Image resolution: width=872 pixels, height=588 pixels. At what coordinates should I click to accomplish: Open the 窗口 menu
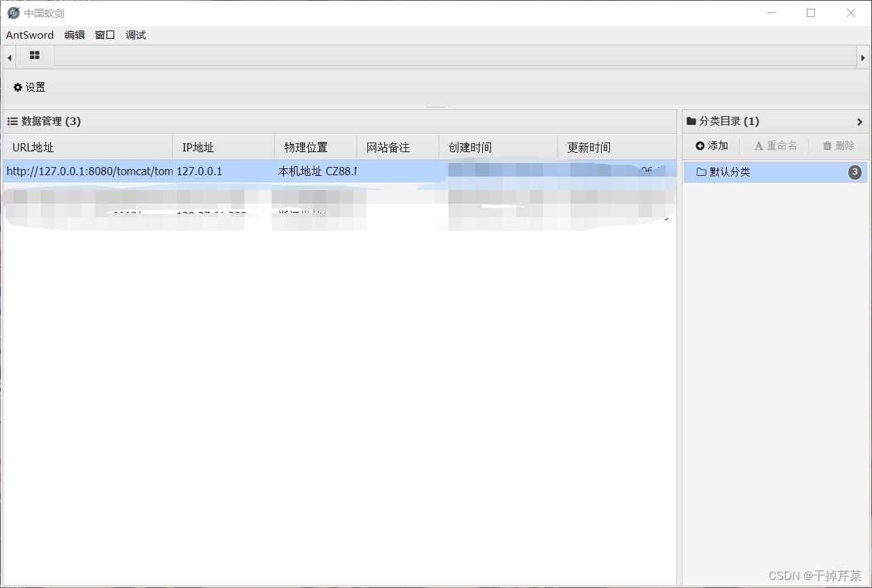(x=105, y=35)
